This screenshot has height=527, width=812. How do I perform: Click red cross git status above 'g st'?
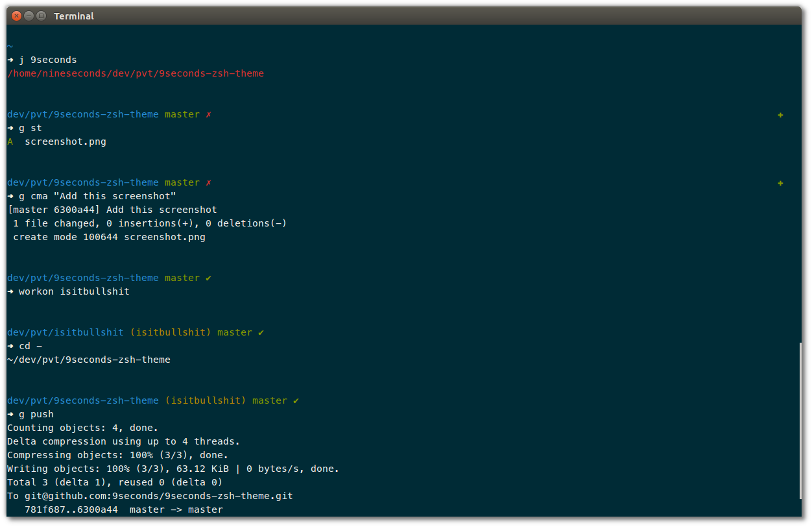coord(209,114)
